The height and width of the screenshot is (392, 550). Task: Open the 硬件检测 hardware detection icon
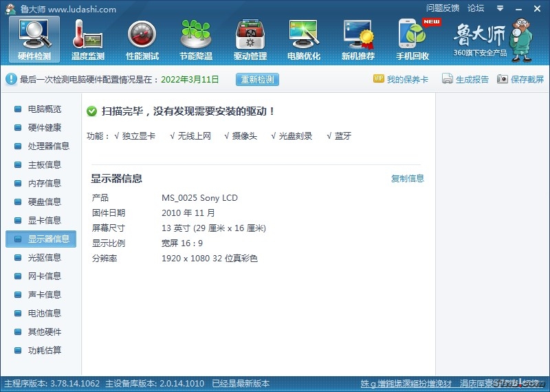[34, 39]
